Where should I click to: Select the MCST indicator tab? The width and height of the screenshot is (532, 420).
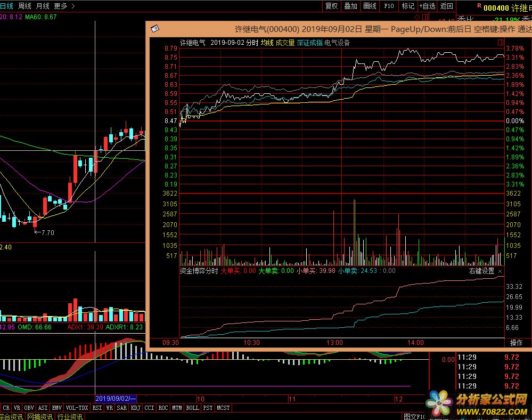(x=223, y=408)
